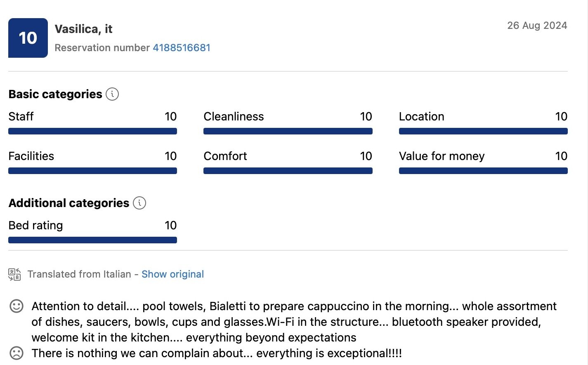Open reservation number 4188516681
588x365 pixels.
tap(182, 48)
